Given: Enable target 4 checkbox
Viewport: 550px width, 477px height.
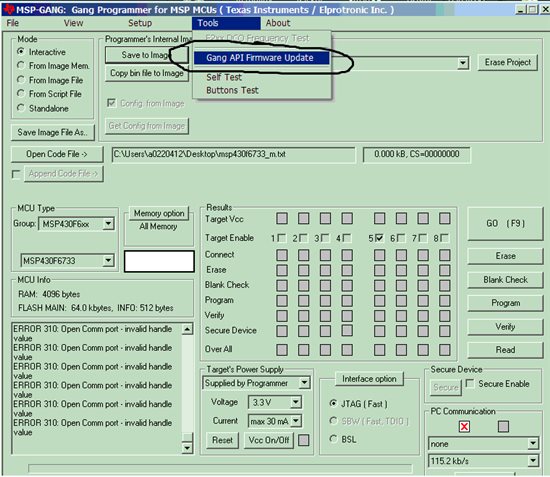Looking at the screenshot, I should coord(347,238).
